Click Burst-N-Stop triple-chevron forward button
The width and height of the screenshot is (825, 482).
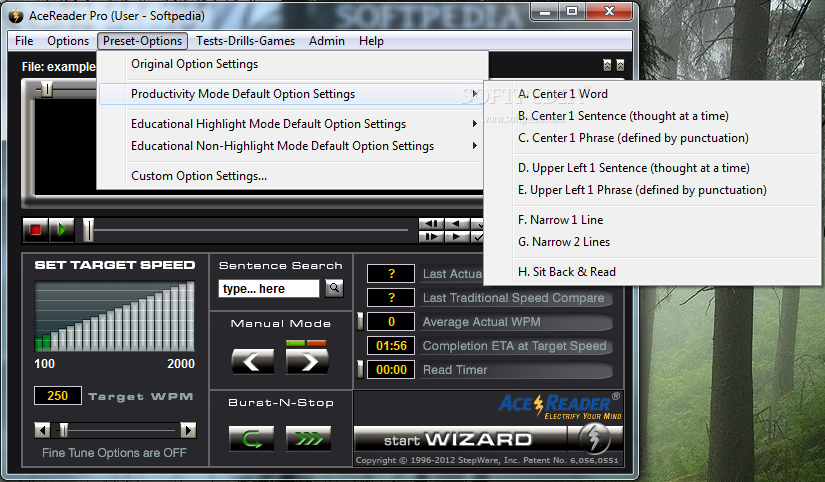tap(308, 438)
